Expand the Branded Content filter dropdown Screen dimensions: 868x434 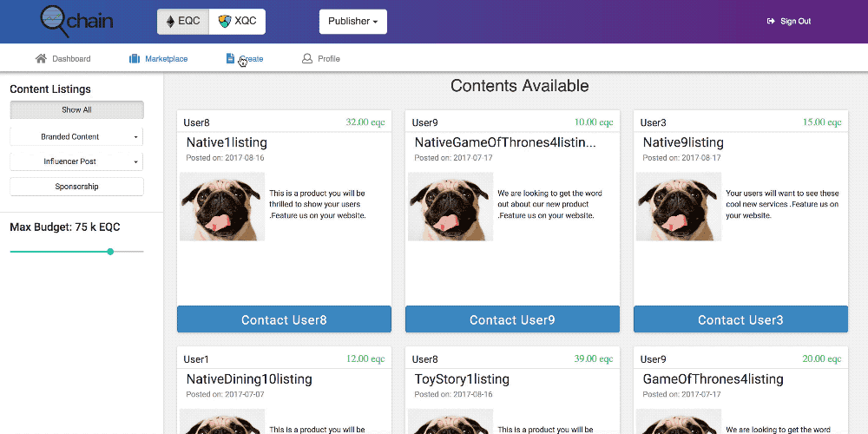pyautogui.click(x=76, y=136)
